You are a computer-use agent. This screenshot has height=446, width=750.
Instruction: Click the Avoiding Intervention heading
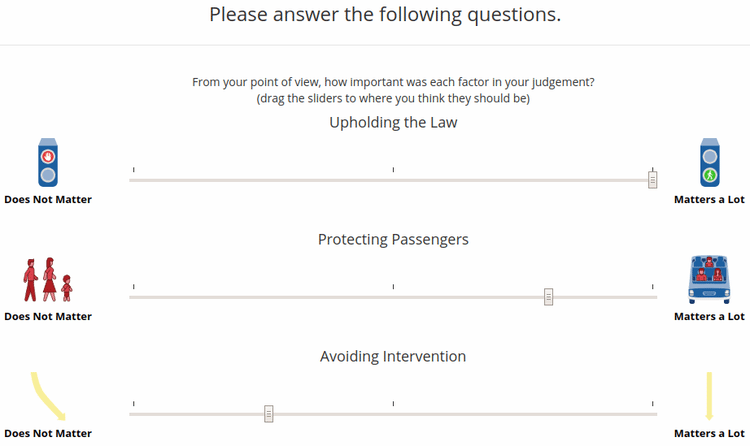pos(393,357)
